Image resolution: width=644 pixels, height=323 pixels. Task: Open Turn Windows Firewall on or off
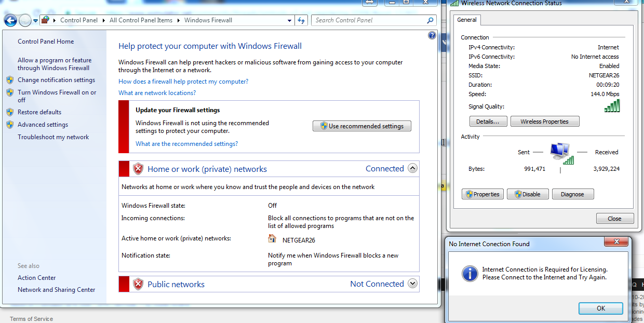click(57, 96)
